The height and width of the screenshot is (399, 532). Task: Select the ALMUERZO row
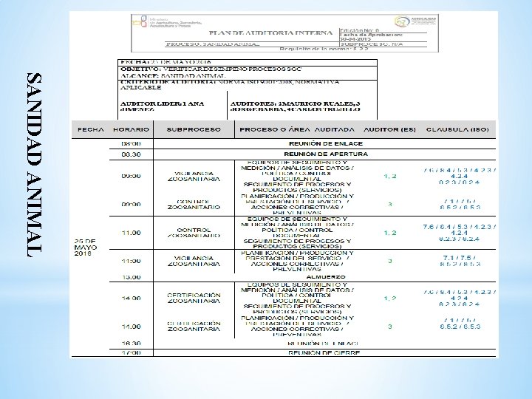[x=326, y=277]
